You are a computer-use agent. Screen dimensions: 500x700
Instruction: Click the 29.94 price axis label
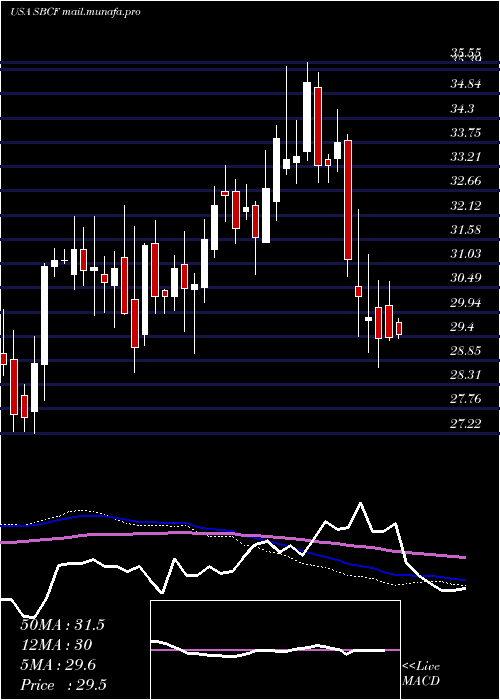[466, 303]
